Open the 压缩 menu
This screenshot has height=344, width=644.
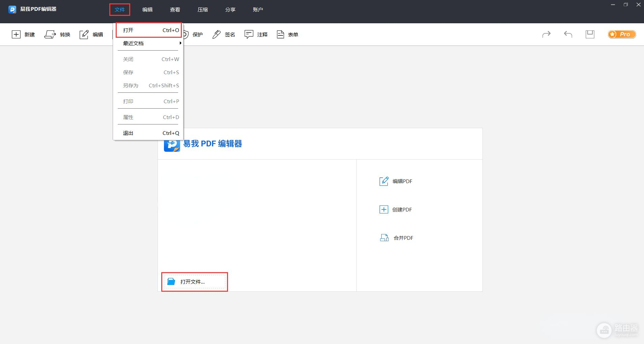203,10
